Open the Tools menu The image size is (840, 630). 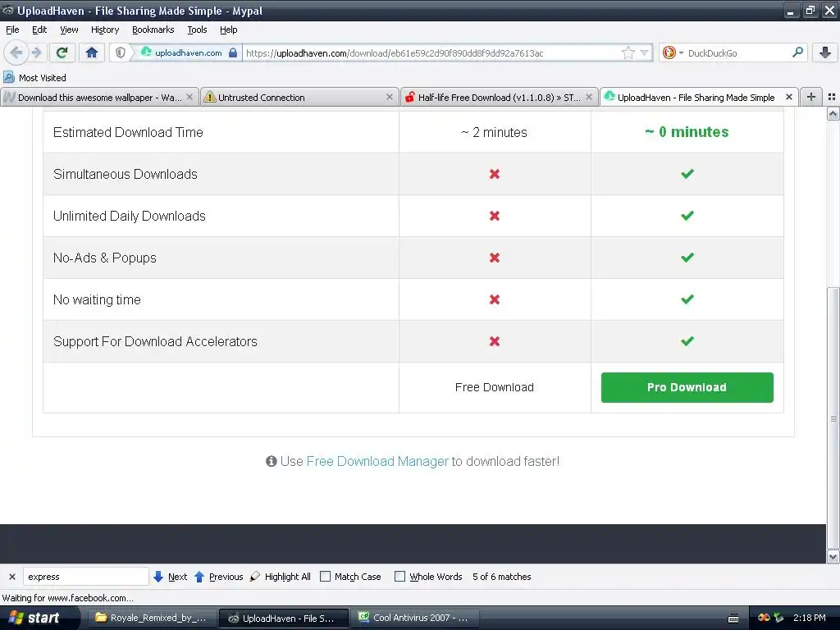click(x=197, y=30)
